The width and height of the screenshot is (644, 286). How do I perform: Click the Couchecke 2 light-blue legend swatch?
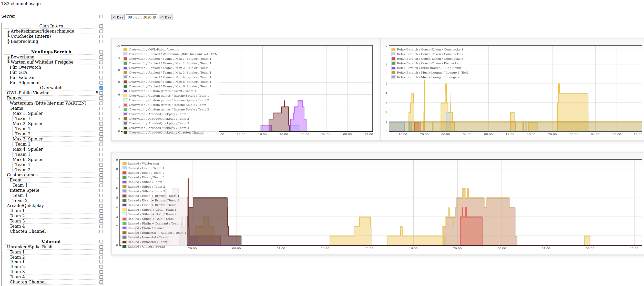tap(394, 54)
